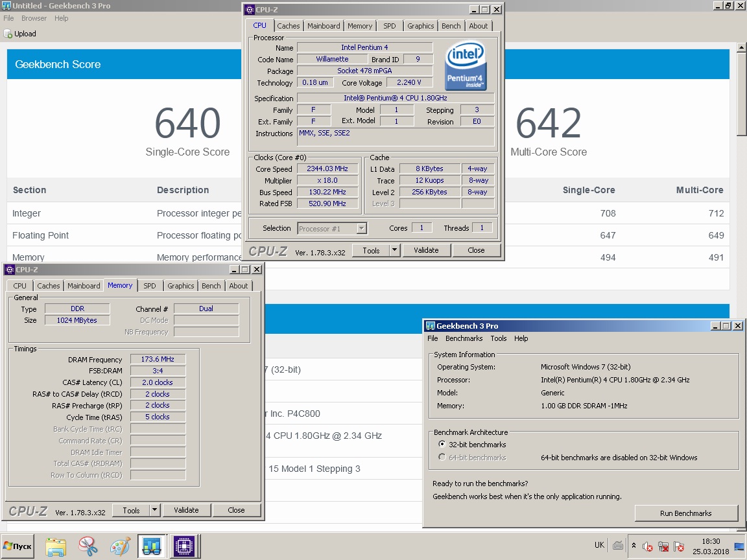This screenshot has width=747, height=560.
Task: Click the Tools button in the CPU-Z Memory window
Action: (131, 510)
